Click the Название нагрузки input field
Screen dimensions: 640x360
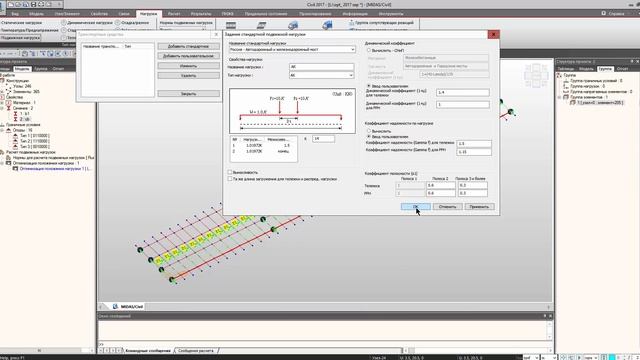coord(321,67)
